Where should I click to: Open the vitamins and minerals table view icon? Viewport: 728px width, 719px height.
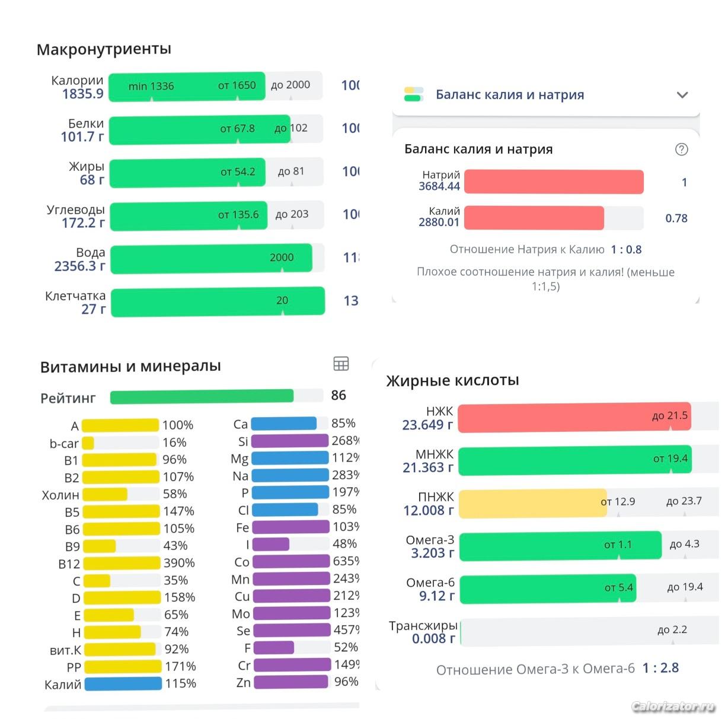(341, 364)
